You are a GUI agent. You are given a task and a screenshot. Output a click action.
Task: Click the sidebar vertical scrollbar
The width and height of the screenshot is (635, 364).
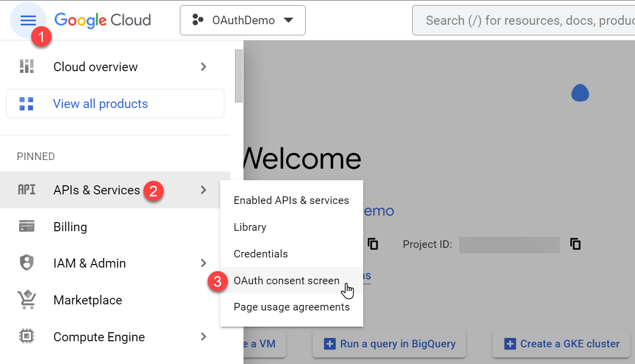coord(239,76)
